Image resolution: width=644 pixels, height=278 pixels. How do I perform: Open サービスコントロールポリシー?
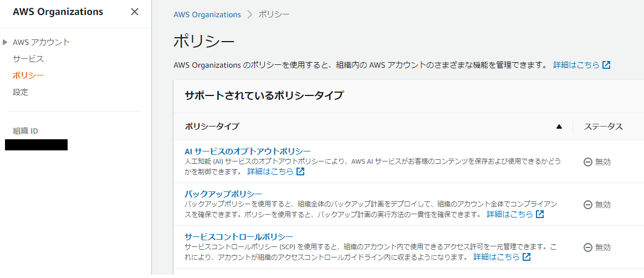pyautogui.click(x=239, y=236)
